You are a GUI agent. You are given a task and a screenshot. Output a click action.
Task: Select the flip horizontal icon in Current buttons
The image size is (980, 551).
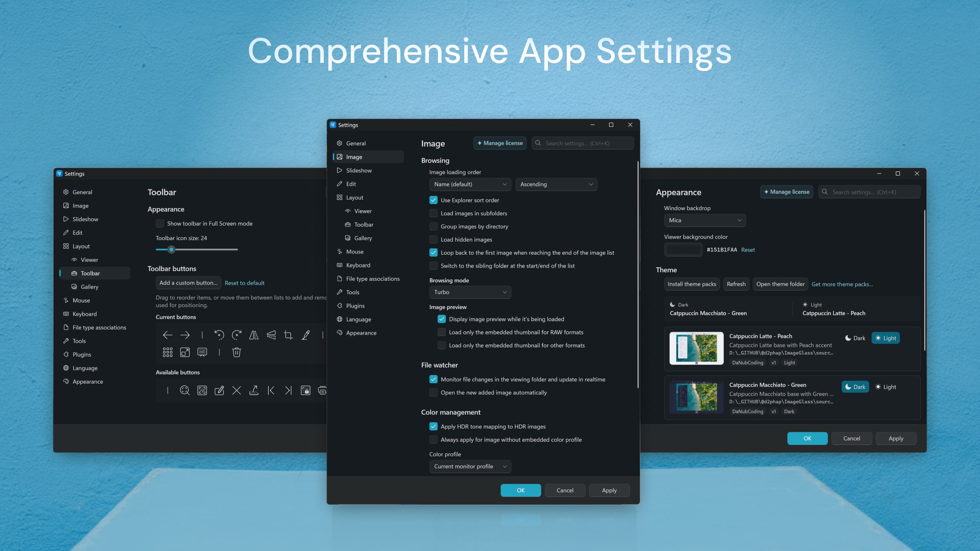[x=254, y=335]
